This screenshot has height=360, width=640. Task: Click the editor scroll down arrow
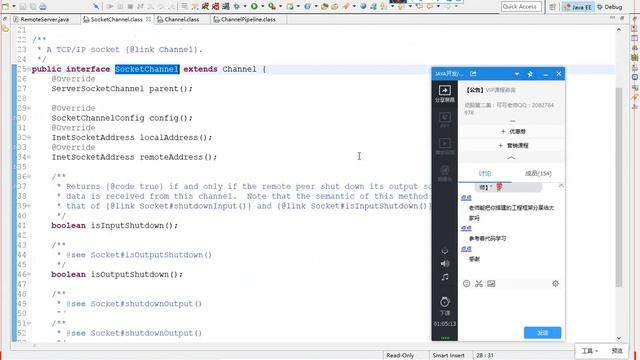coord(619,338)
